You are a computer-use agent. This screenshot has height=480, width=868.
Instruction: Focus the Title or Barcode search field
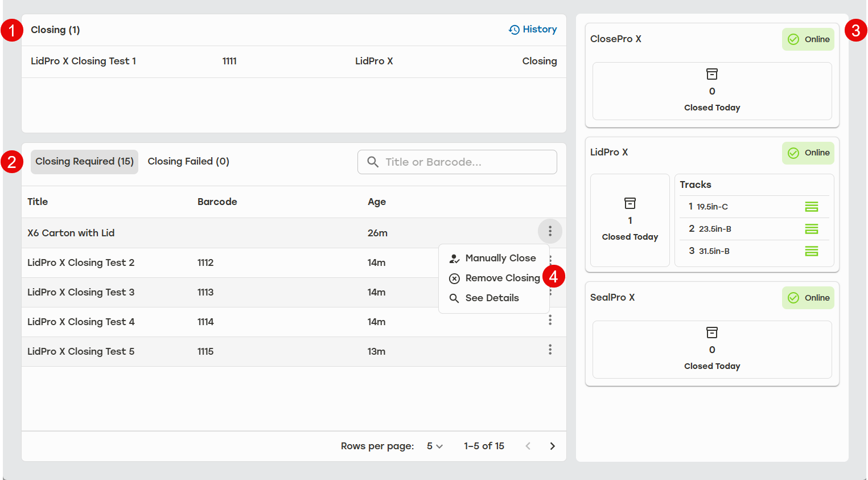pyautogui.click(x=457, y=162)
